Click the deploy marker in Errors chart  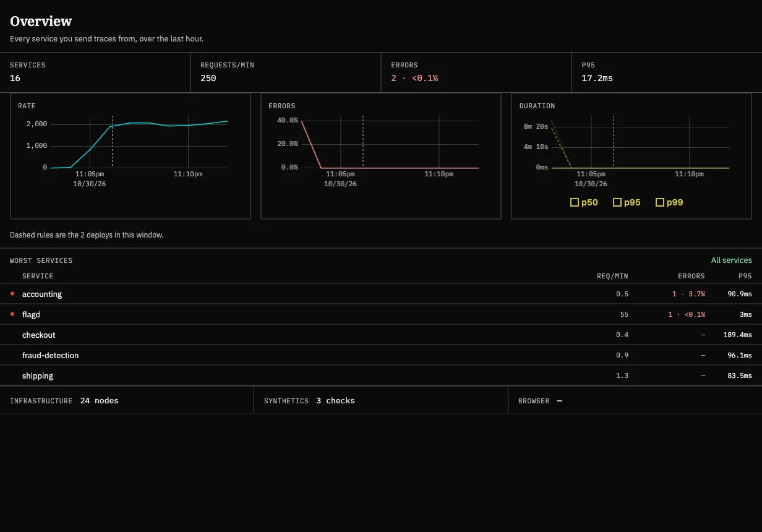pos(363,142)
